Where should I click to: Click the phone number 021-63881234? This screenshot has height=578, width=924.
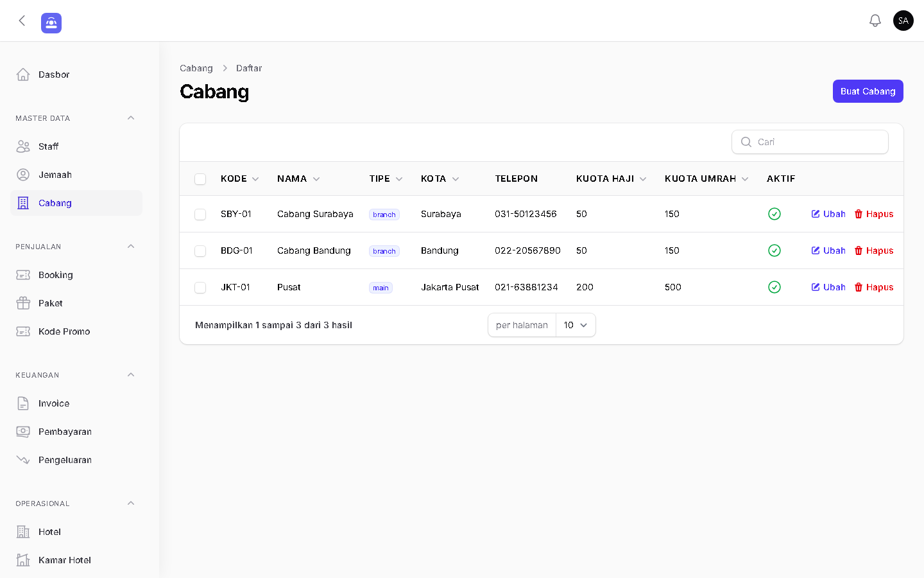point(526,287)
